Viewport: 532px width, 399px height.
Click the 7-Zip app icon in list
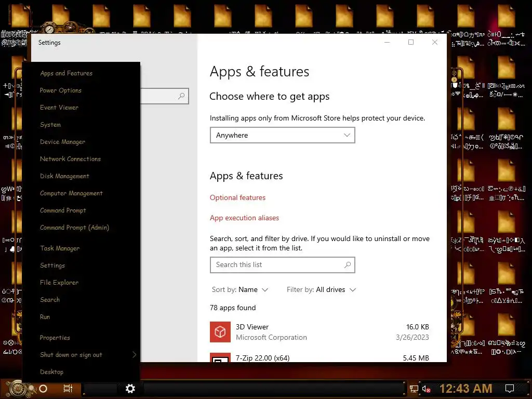(220, 357)
